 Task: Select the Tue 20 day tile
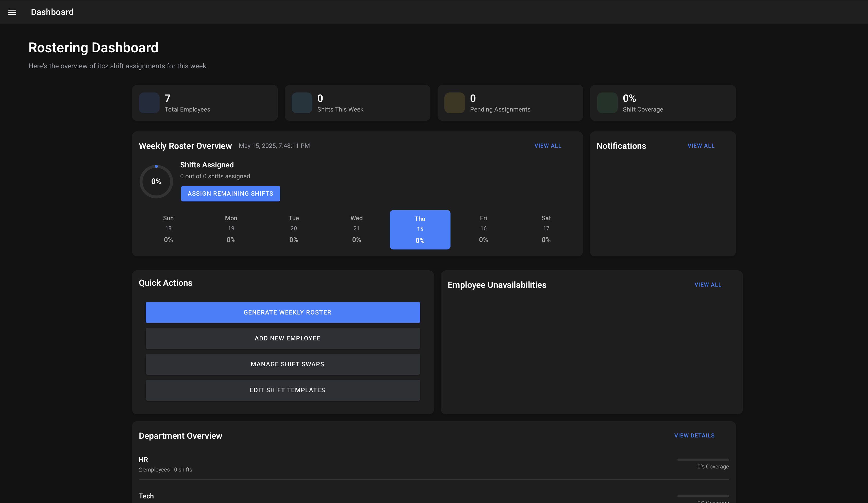(x=294, y=229)
